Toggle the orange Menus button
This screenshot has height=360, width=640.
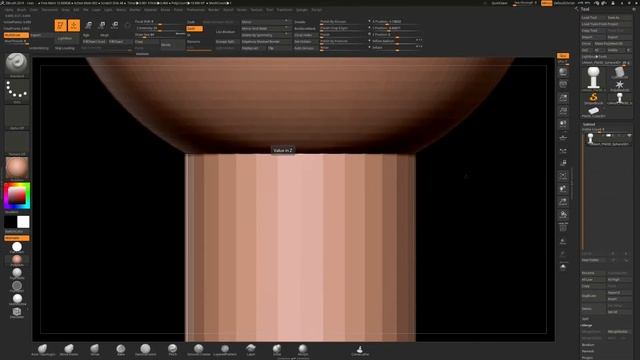(x=547, y=3)
